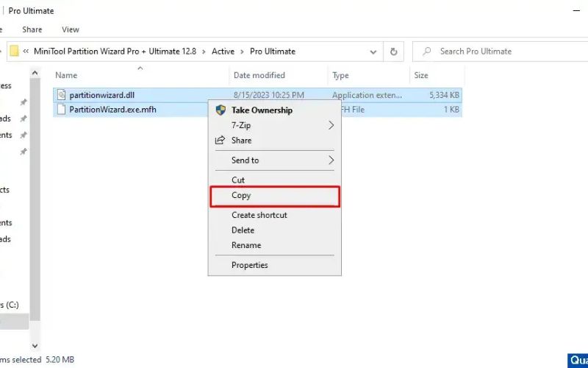This screenshot has width=588, height=368.
Task: Click the Take Ownership shield icon
Action: tap(220, 110)
